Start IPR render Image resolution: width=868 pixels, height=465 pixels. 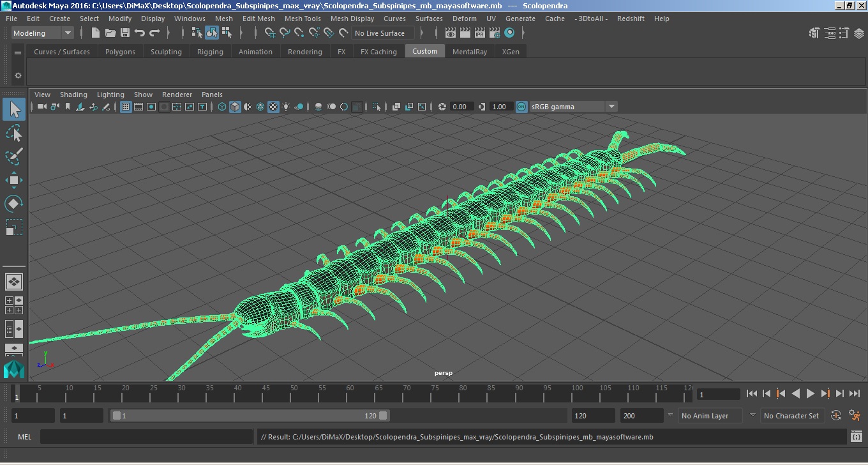480,33
